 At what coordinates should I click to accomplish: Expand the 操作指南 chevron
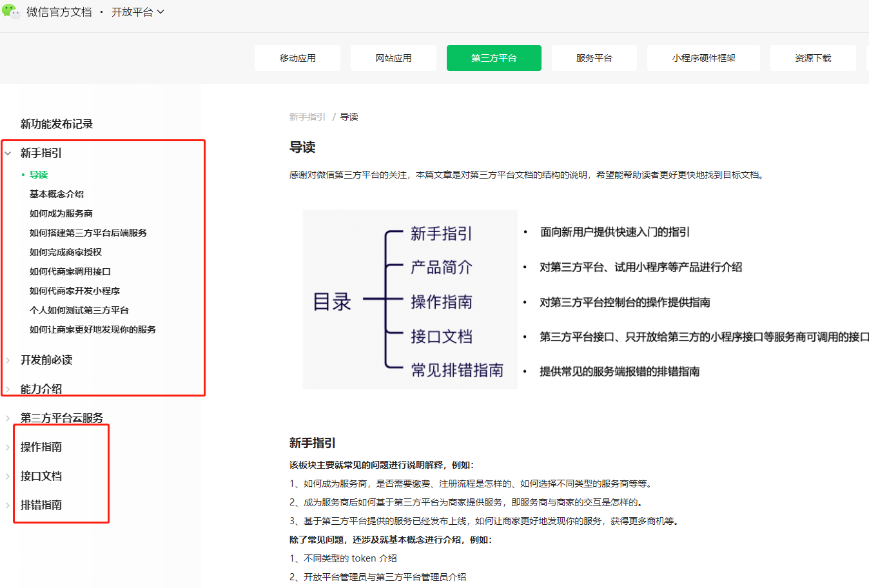point(8,447)
